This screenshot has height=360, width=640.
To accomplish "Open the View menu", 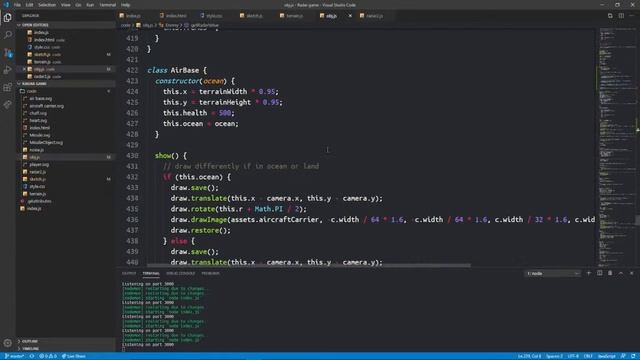I will pyautogui.click(x=65, y=5).
